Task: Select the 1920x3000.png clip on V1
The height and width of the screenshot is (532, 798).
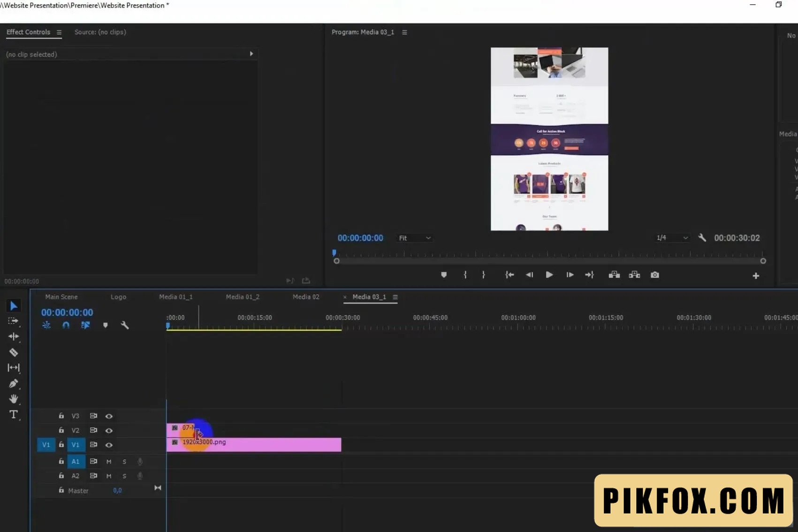Action: click(254, 445)
